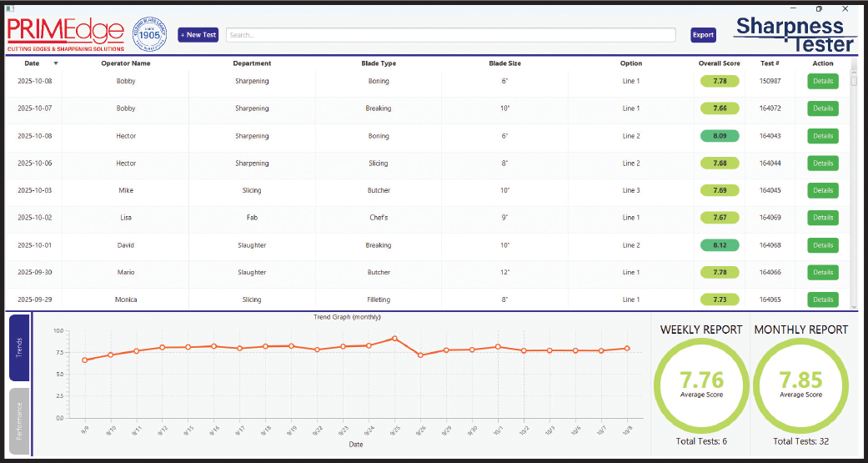Click the 9/25 peak point on trend graph
Viewport: 868px width, 463px height.
(394, 339)
